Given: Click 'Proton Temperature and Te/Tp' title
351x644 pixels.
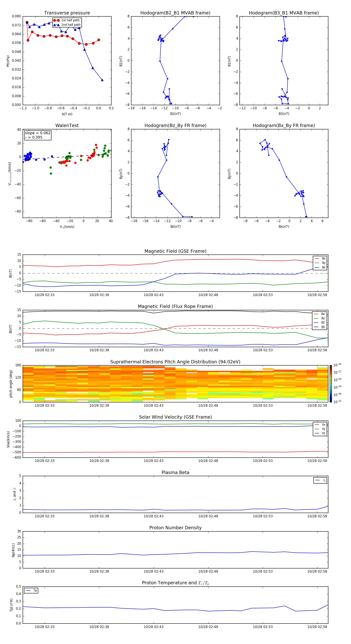Looking at the screenshot, I should (175, 583).
